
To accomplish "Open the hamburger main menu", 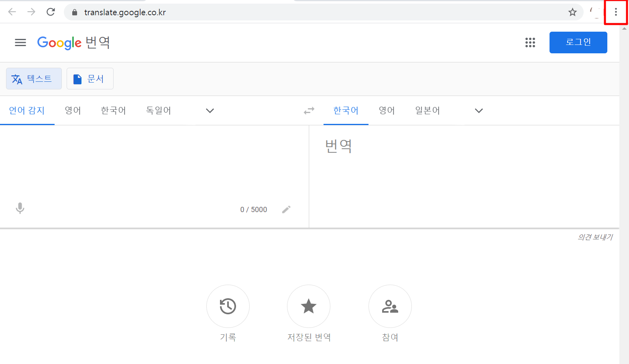I will 20,42.
